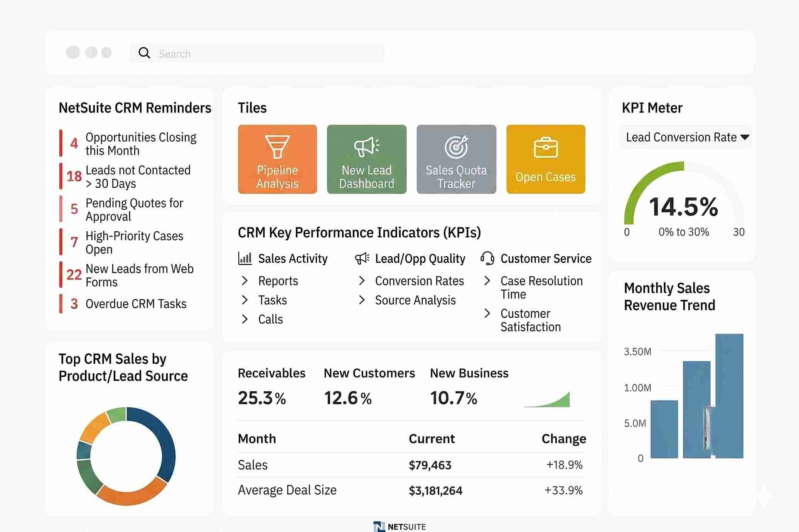This screenshot has width=799, height=532.
Task: Click the 0% to 30% gauge range label
Action: (x=684, y=232)
